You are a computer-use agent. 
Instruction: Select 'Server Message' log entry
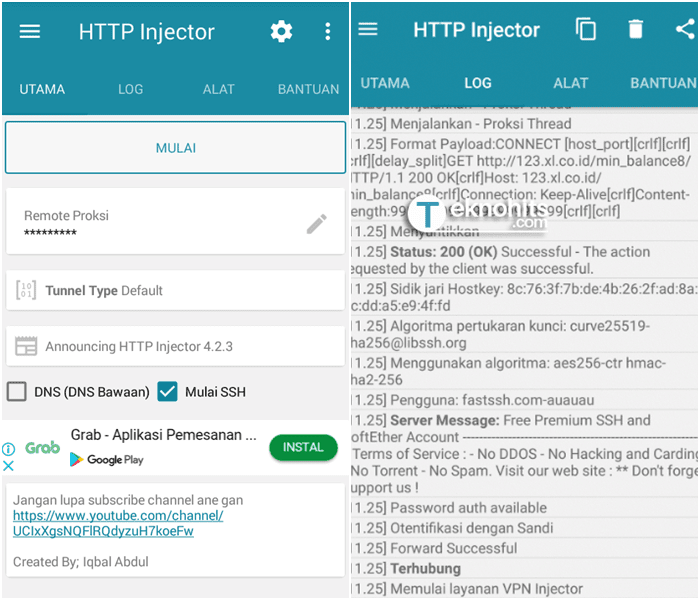[525, 454]
